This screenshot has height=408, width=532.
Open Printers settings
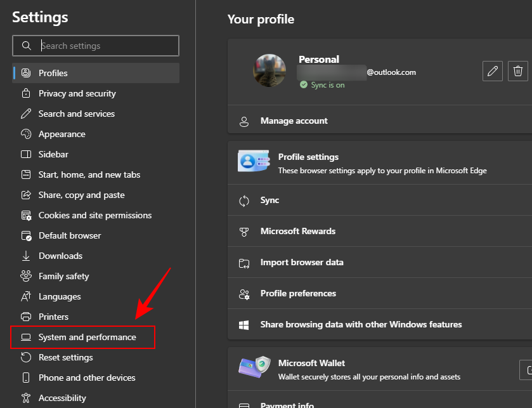pos(96,317)
